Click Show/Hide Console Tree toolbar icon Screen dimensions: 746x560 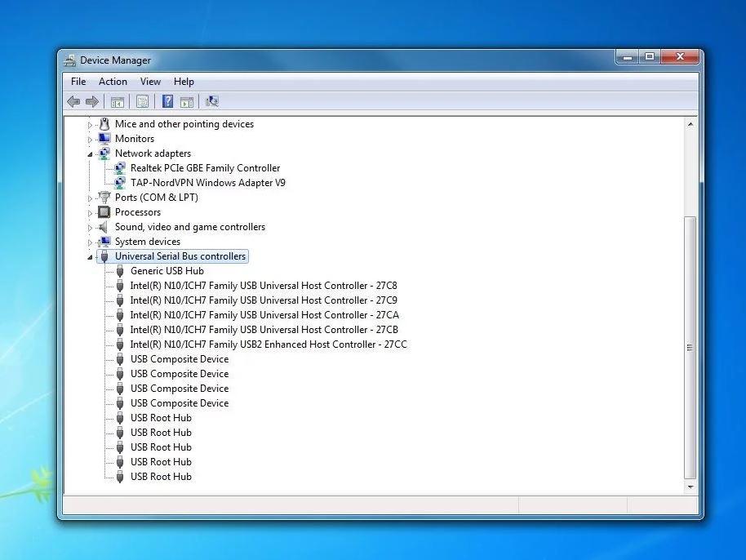(x=118, y=101)
